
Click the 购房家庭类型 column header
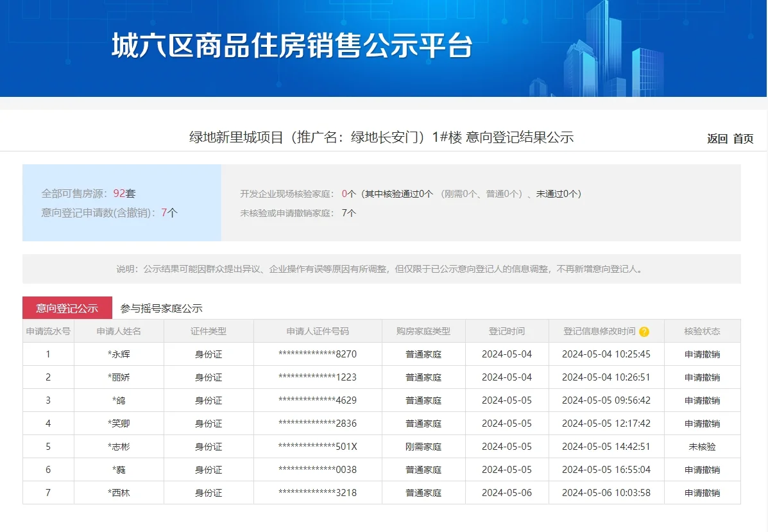[x=423, y=331]
